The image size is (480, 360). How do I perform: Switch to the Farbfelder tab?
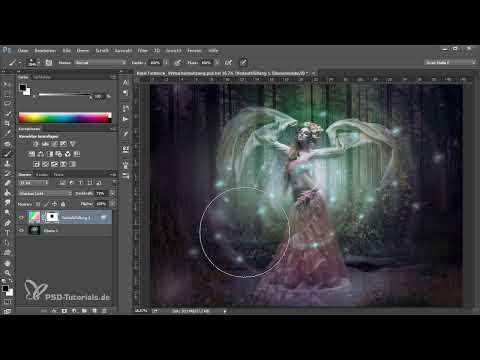point(42,77)
